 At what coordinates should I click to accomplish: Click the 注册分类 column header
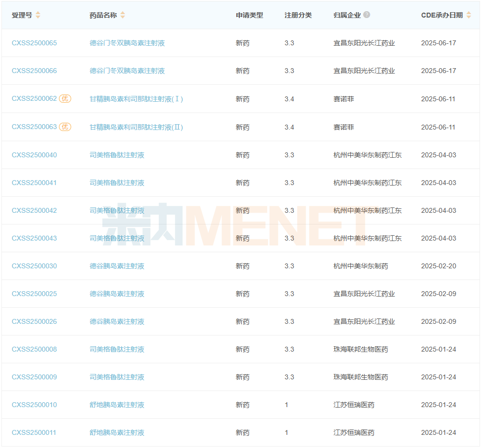[298, 15]
